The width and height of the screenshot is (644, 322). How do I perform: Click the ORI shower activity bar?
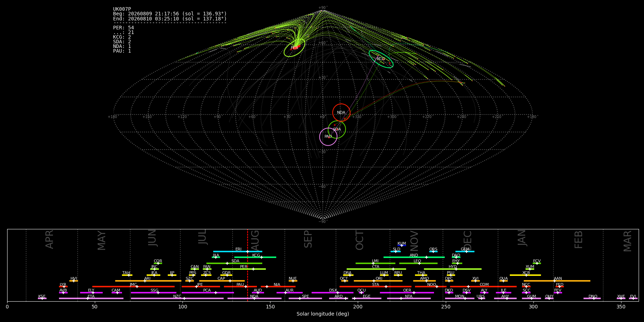coord(378,281)
